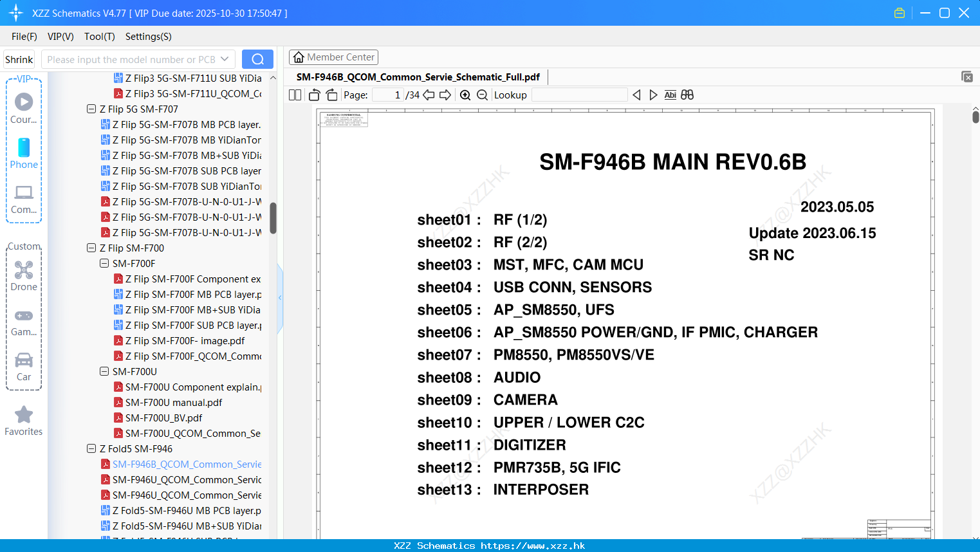Zoom in on the schematic
Viewport: 980px width, 552px height.
pos(465,95)
